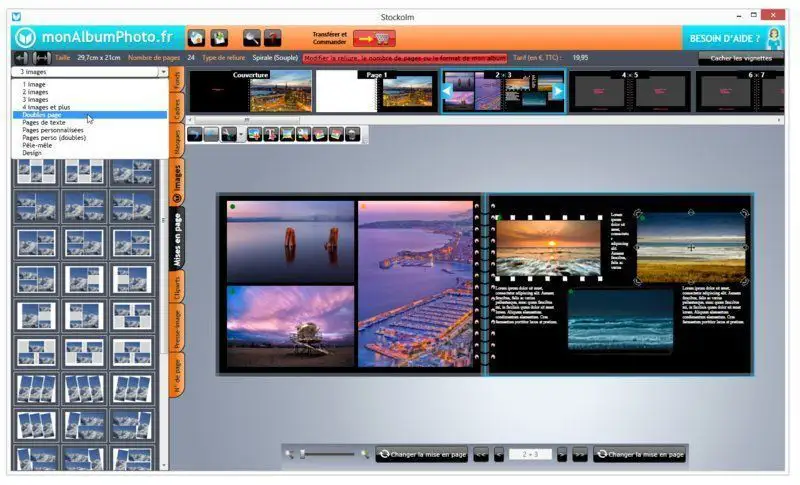Click 'Cacher les vignettes' button
The image size is (800, 485).
tap(741, 58)
